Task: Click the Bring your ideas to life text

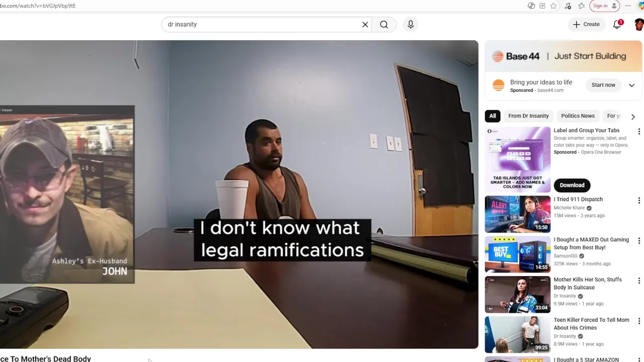Action: tap(541, 82)
